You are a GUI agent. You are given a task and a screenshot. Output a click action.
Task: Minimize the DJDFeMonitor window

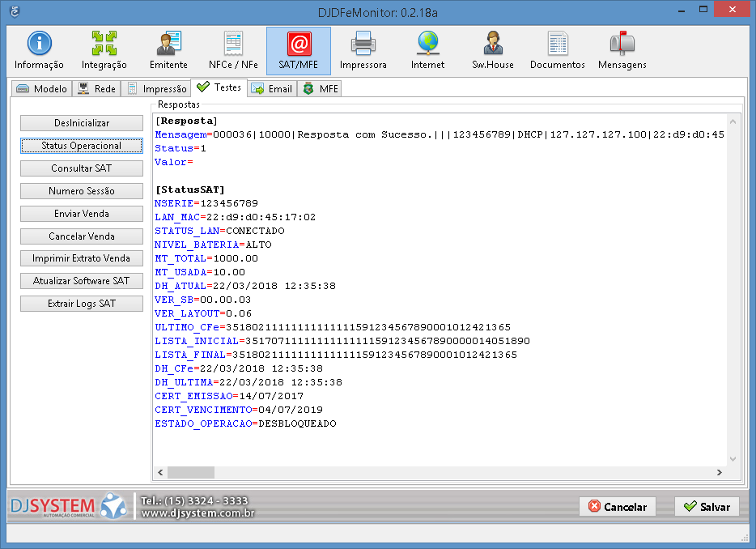tap(682, 11)
